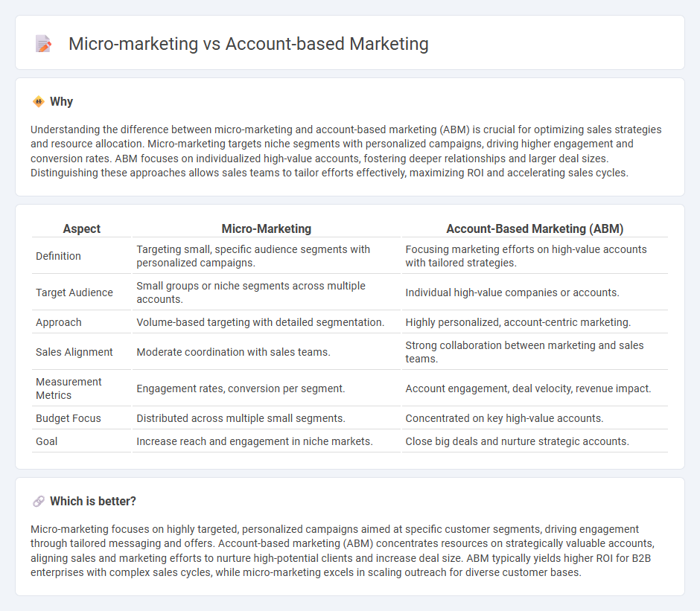
Task: Click cell 'Small groups or niche segments across multiple accounts'
Action: tap(267, 292)
